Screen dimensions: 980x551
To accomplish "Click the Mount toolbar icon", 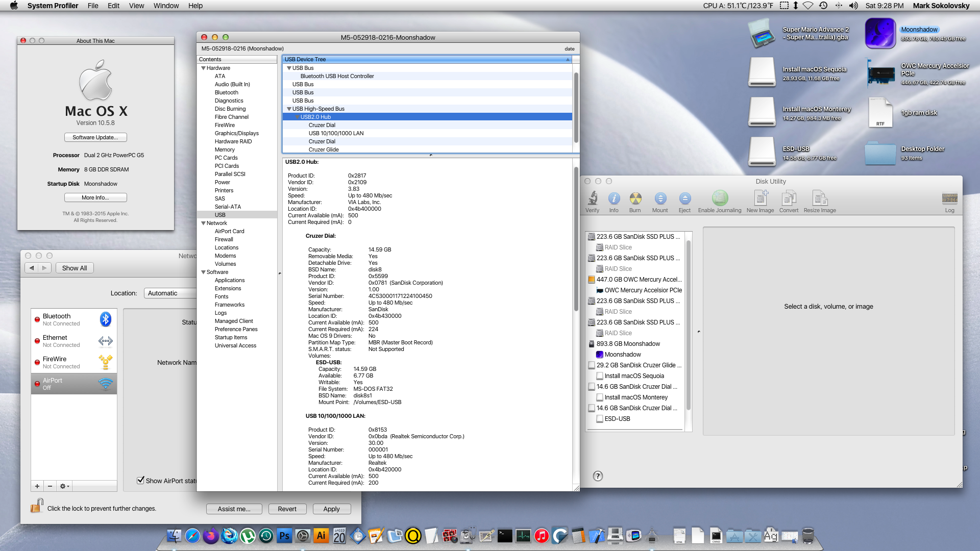I will (660, 198).
